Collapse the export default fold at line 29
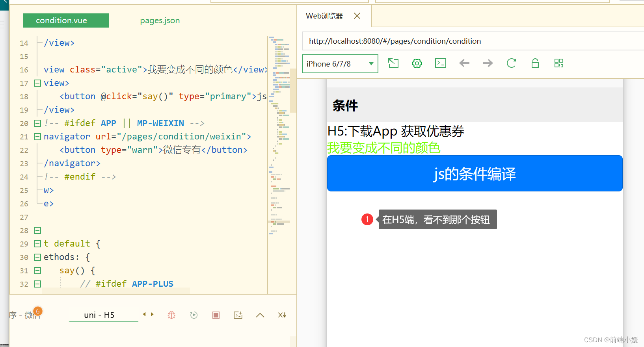This screenshot has height=347, width=644. coord(37,244)
